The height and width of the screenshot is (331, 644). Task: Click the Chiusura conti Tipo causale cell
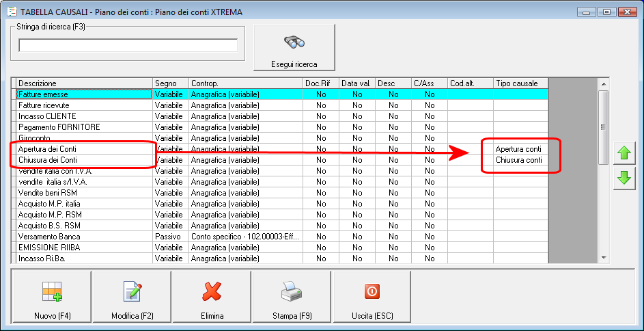coord(521,160)
